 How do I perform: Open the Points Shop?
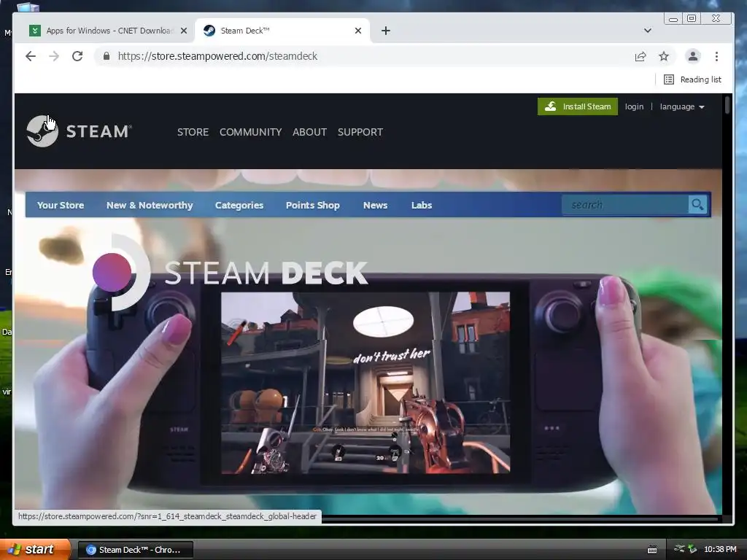(312, 205)
